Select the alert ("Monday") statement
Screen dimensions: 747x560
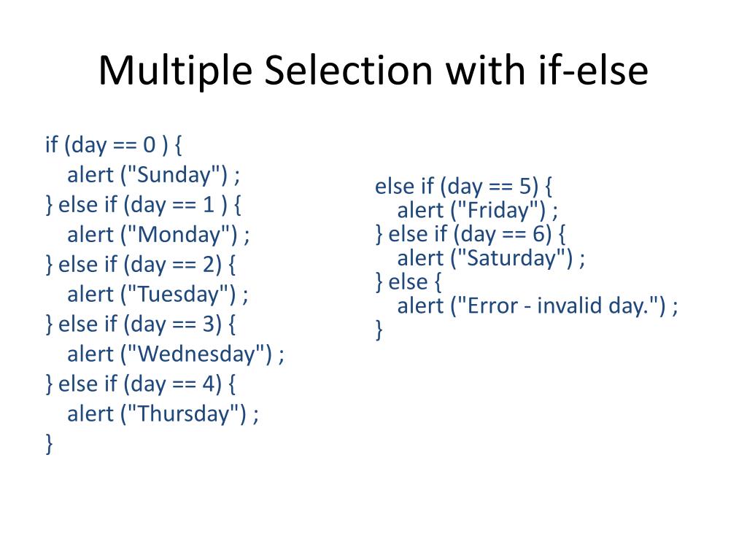(158, 235)
